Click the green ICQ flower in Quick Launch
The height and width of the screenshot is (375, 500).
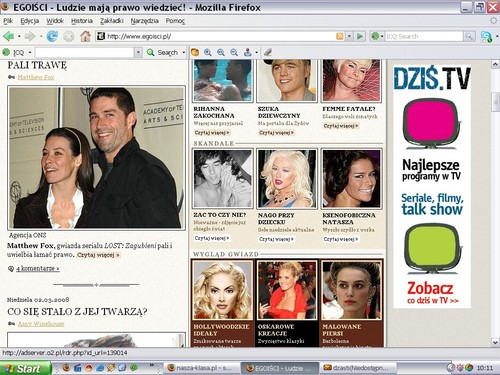coord(134,368)
